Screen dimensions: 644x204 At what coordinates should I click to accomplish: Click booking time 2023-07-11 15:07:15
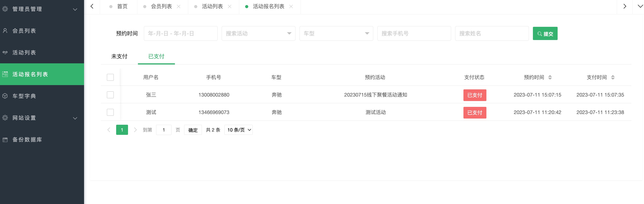pyautogui.click(x=537, y=95)
